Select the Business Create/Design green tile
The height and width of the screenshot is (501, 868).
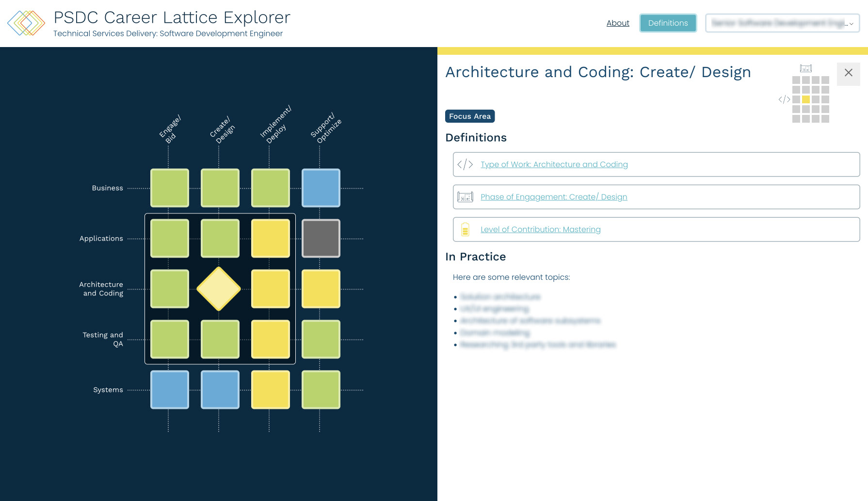220,188
